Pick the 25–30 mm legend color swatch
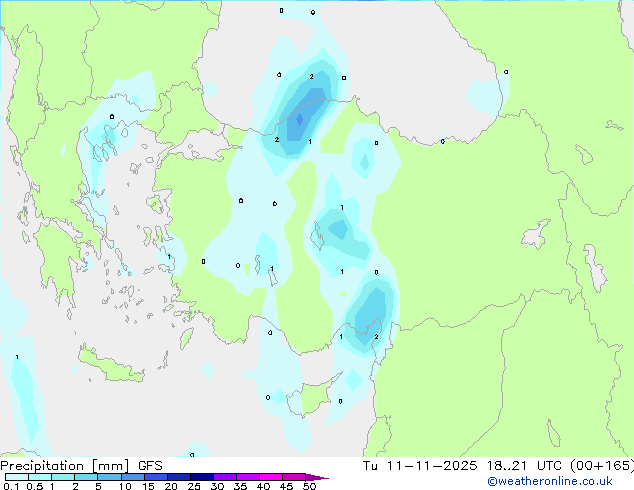This screenshot has height=490, width=634. [202, 477]
